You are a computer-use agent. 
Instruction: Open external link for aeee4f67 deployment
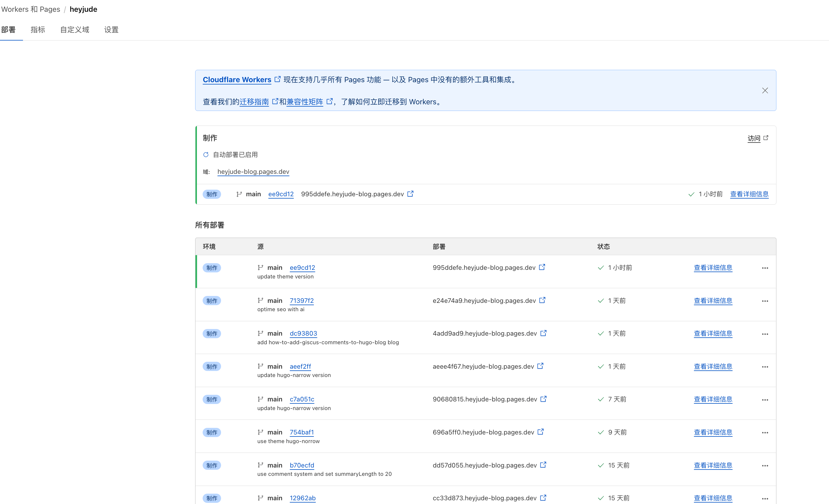540,366
